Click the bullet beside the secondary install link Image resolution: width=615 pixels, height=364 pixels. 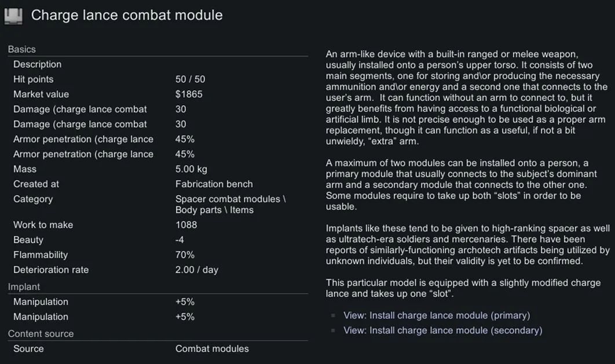333,331
